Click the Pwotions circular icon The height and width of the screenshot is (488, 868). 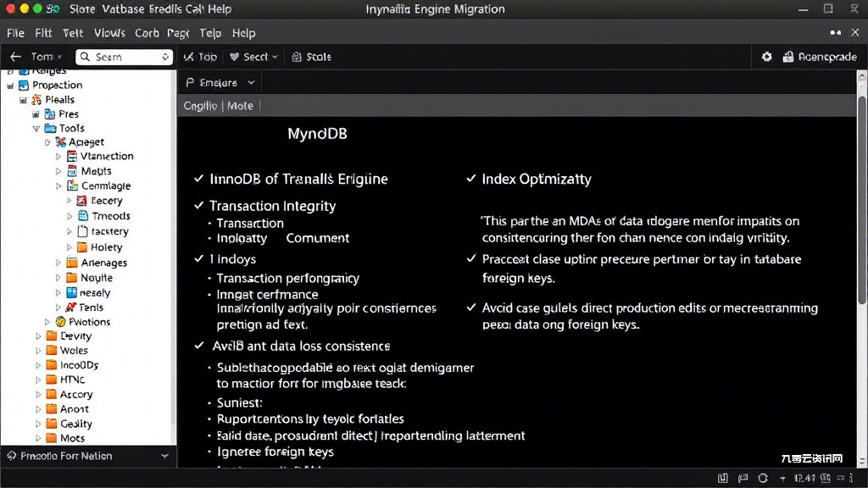point(61,321)
